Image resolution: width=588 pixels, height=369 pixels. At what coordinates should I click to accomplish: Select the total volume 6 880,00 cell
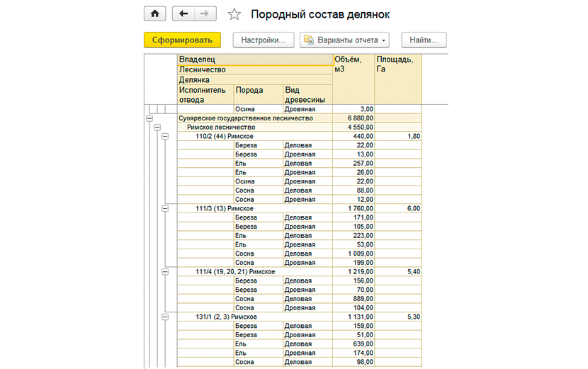tap(354, 118)
